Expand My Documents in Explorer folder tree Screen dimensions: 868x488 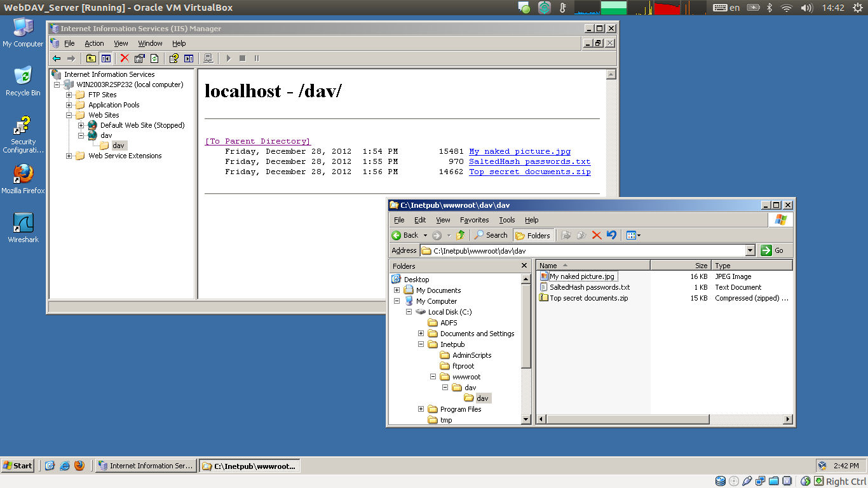397,290
